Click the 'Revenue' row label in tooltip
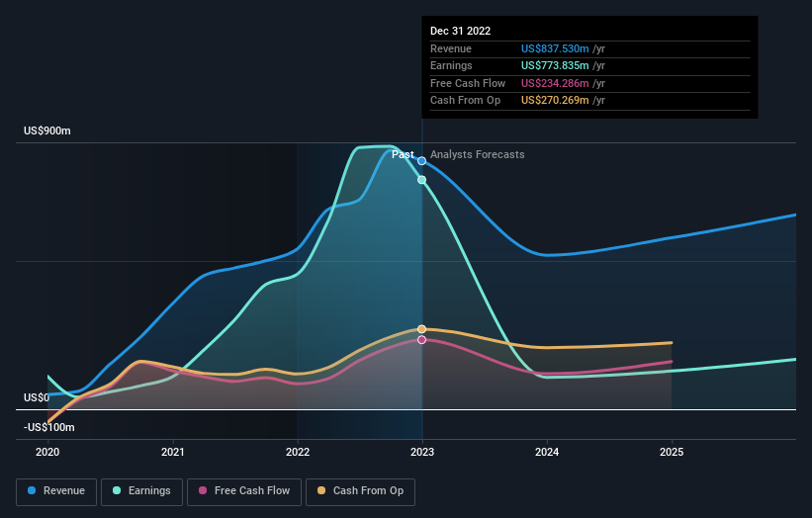Viewport: 812px width, 518px height. pyautogui.click(x=451, y=48)
